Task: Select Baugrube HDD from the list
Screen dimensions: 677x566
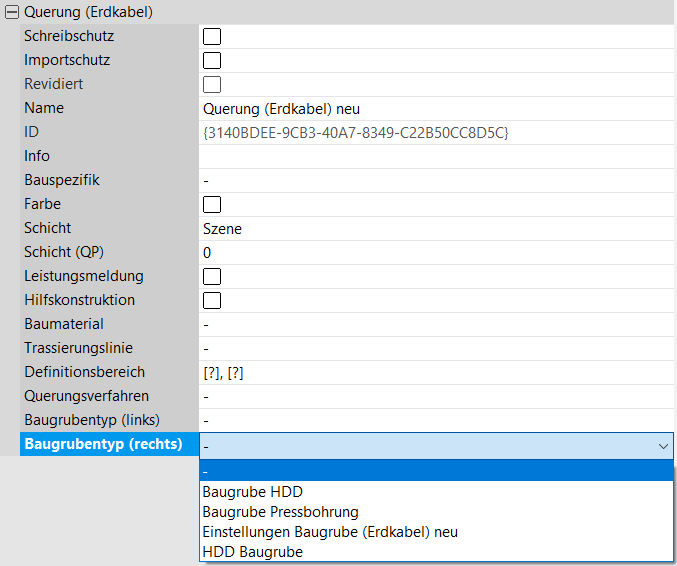Action: (x=252, y=492)
